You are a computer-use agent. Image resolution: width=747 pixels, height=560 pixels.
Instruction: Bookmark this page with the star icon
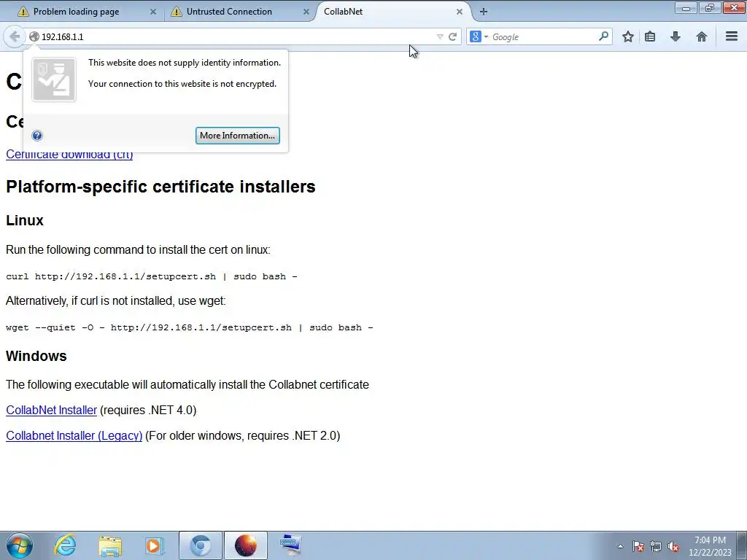pos(628,36)
